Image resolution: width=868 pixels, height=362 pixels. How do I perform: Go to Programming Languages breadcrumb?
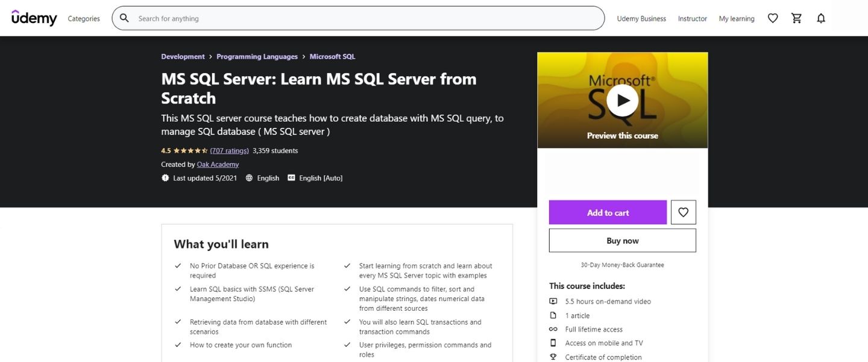[x=257, y=57]
